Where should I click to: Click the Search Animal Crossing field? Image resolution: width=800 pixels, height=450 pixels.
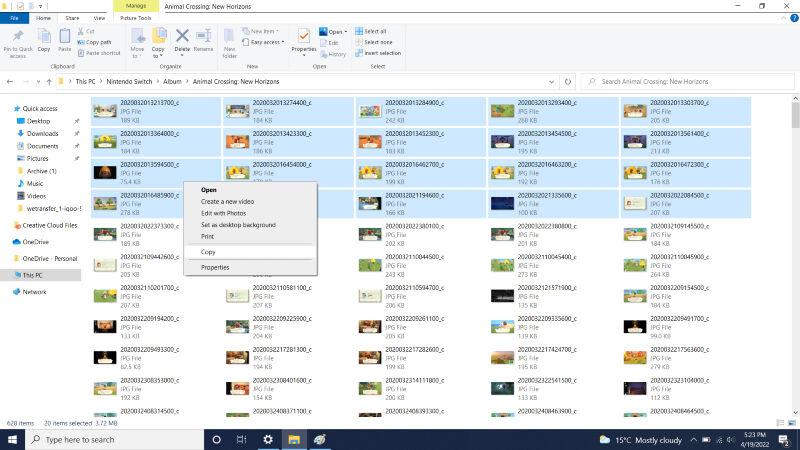point(688,82)
